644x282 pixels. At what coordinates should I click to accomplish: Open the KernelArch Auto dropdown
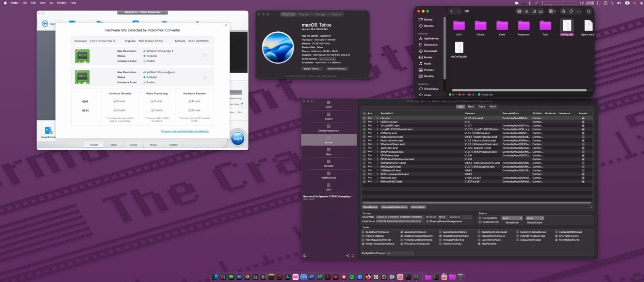point(512,218)
